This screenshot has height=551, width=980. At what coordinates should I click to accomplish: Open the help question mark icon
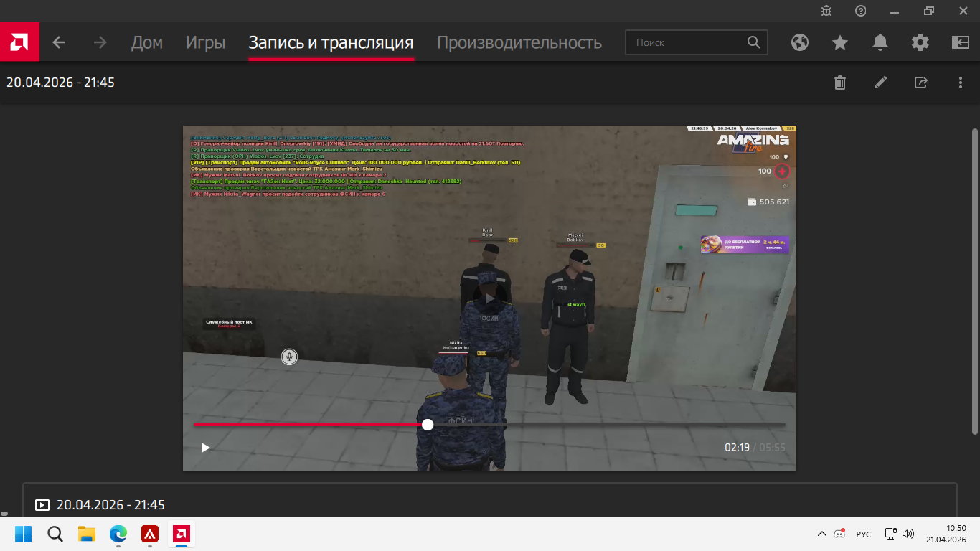tap(861, 11)
